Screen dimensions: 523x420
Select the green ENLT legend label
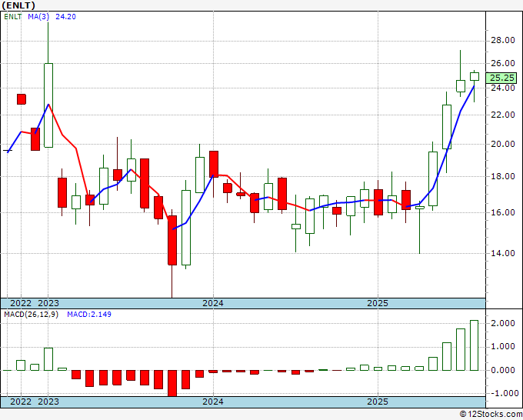pyautogui.click(x=13, y=17)
